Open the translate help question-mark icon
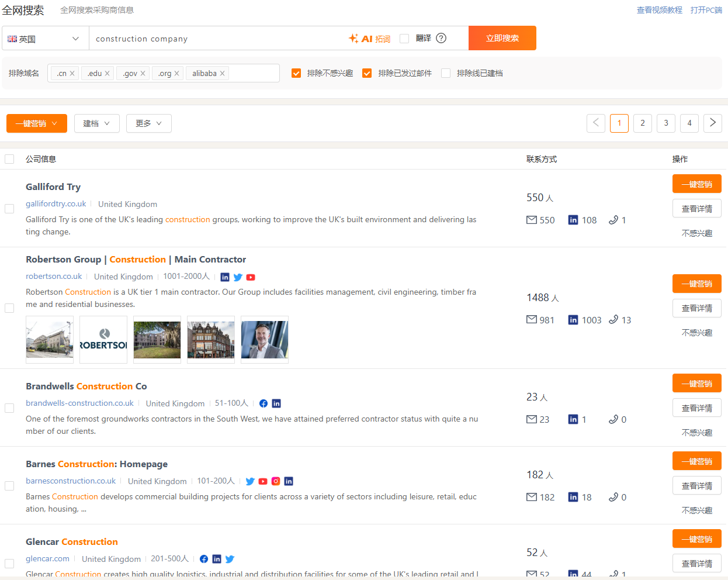 [x=441, y=38]
